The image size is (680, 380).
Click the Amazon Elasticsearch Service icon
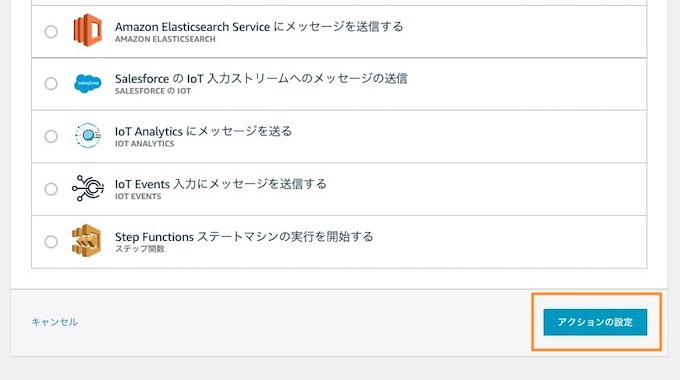point(88,30)
